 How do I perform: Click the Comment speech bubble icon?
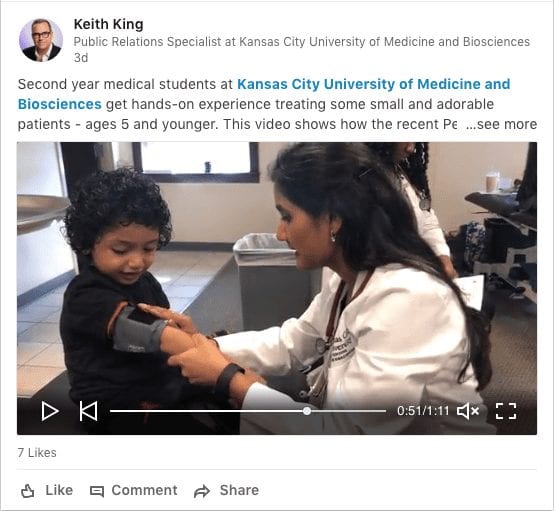97,491
